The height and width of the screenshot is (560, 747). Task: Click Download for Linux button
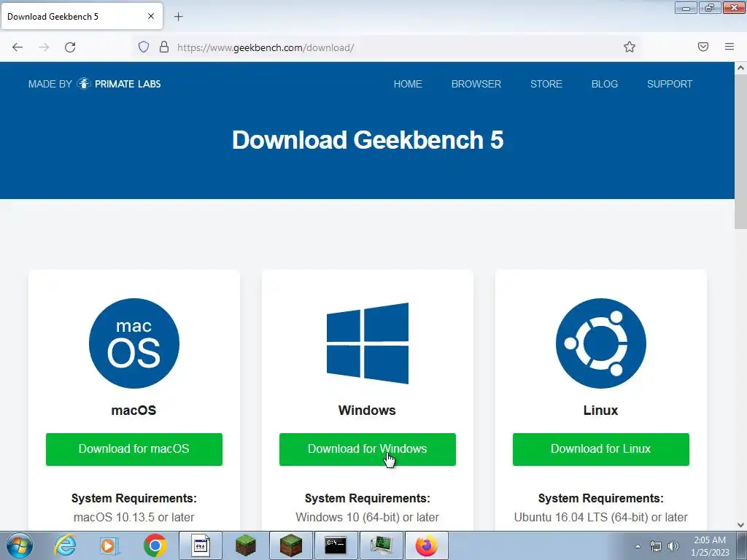601,449
